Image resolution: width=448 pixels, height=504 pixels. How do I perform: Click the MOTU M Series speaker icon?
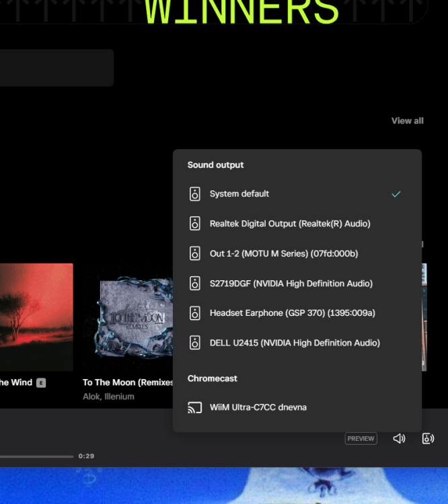pos(194,253)
